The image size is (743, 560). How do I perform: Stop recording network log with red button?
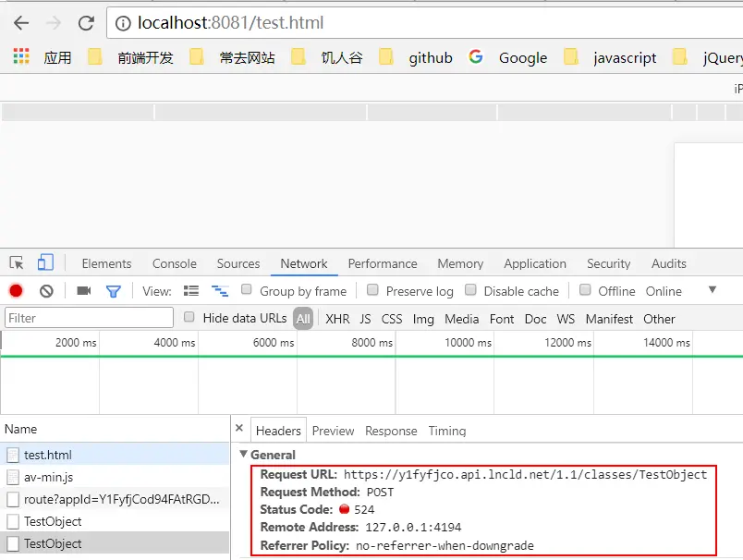(16, 291)
